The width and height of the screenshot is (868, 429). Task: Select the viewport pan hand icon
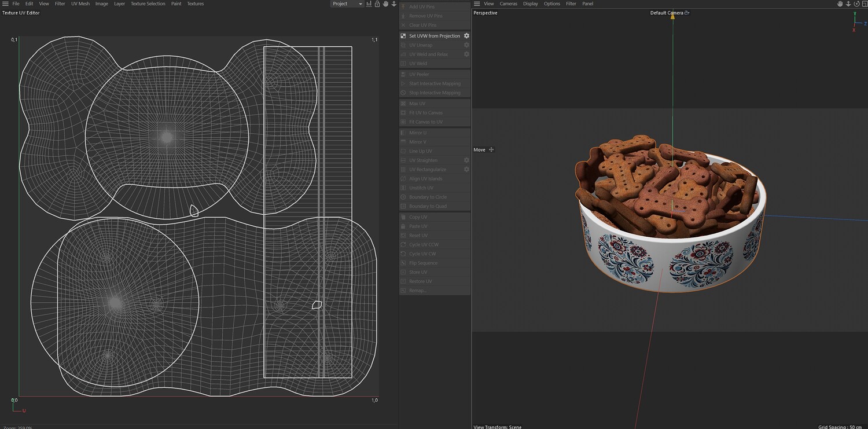tap(840, 3)
